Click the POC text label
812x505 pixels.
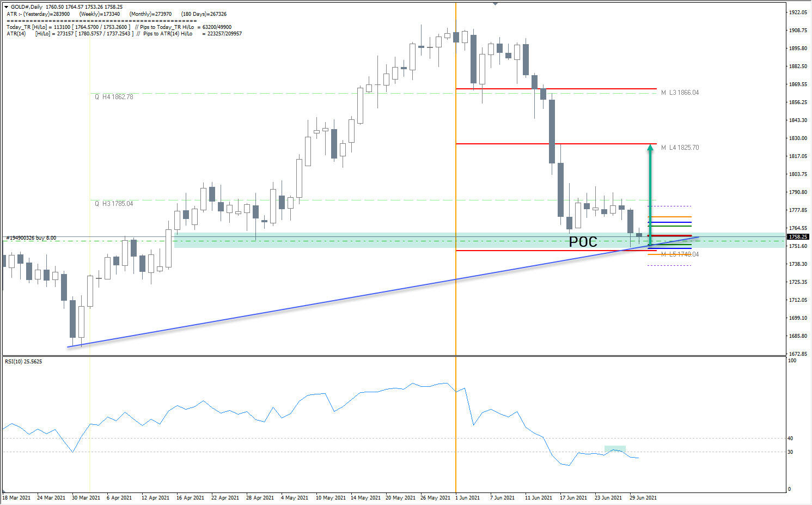coord(583,242)
